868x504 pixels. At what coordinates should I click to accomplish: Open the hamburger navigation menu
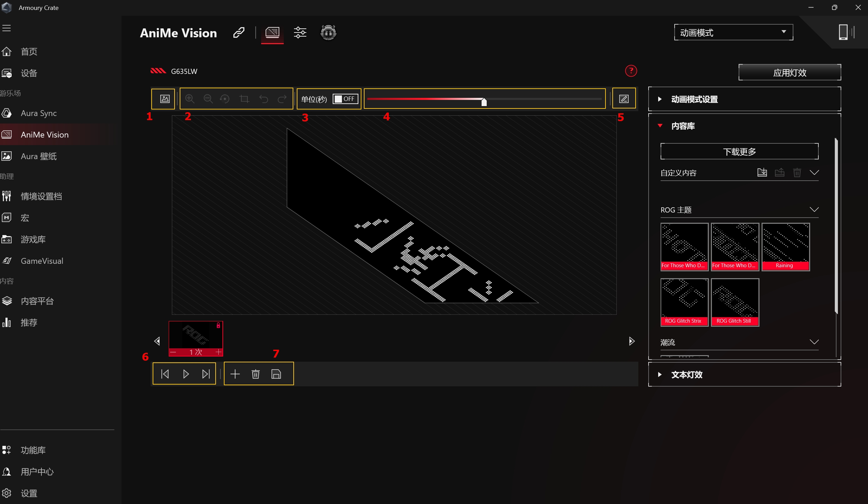point(7,28)
